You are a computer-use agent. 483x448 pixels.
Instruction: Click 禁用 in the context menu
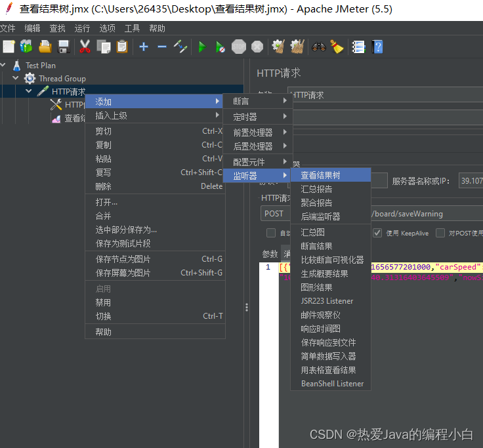point(103,302)
